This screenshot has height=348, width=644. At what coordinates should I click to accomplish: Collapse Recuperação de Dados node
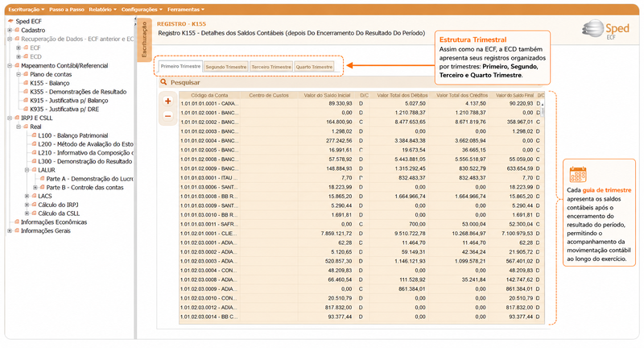[x=10, y=39]
